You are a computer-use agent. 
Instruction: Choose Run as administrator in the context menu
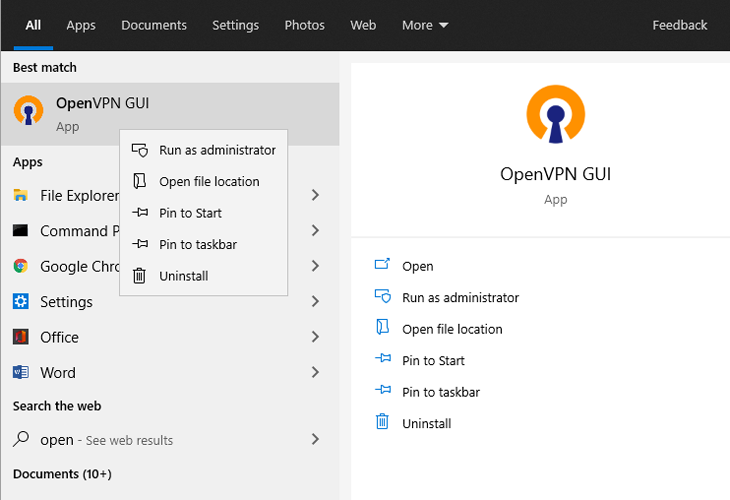(203, 150)
